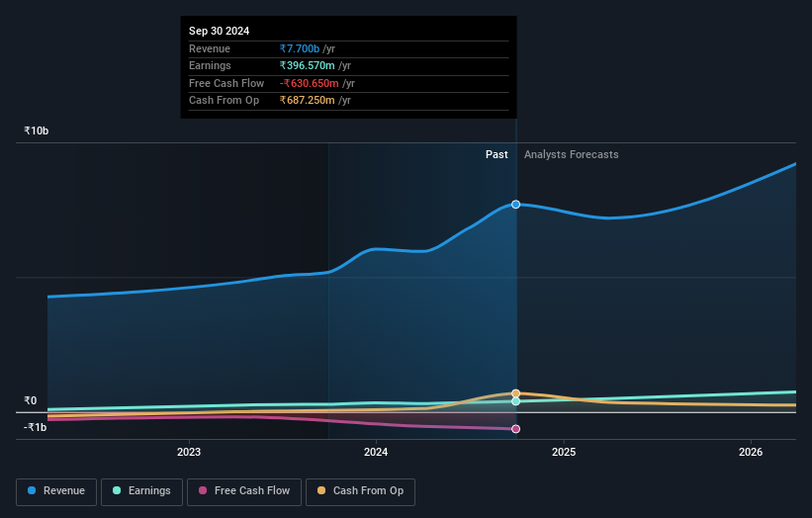Click the ₹10b y-axis label
This screenshot has height=518, width=812.
point(37,130)
